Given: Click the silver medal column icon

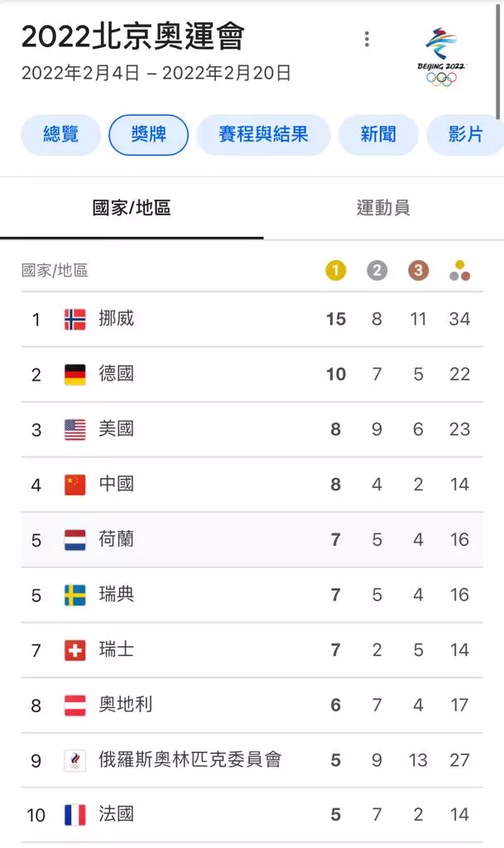Looking at the screenshot, I should 377,270.
